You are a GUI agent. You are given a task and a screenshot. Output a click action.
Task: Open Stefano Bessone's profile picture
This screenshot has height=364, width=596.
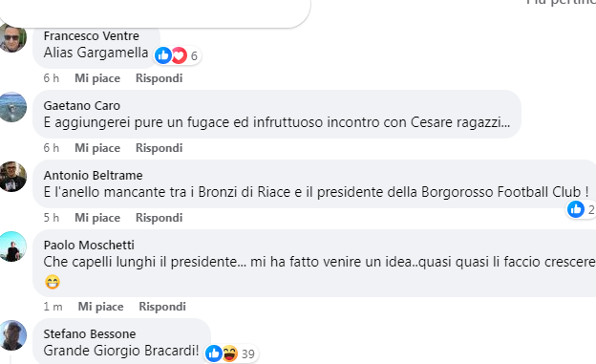[x=12, y=335]
